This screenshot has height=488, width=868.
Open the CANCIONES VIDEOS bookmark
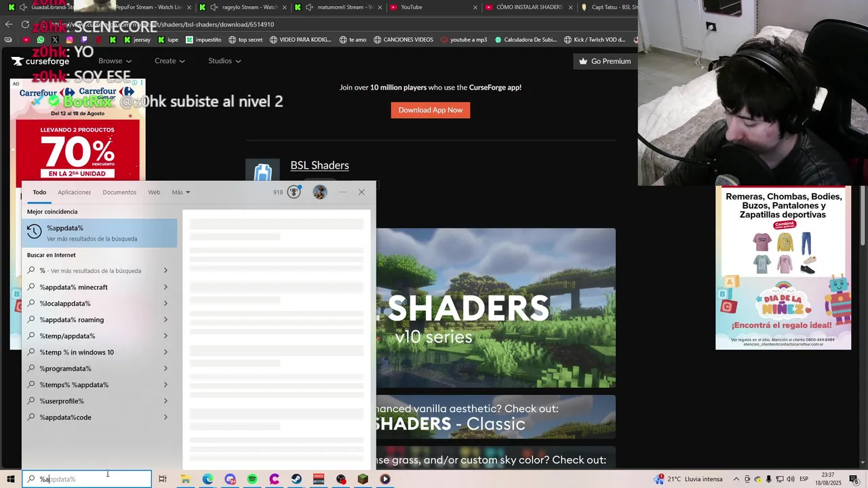click(402, 40)
